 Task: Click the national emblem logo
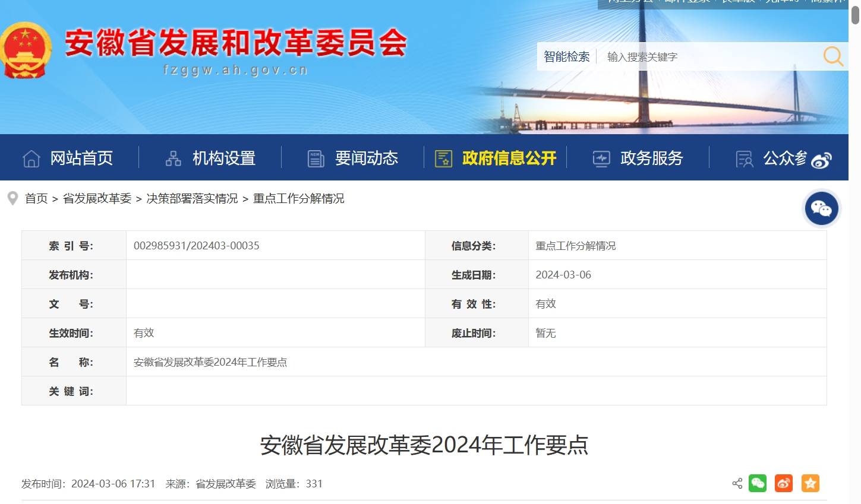point(25,51)
